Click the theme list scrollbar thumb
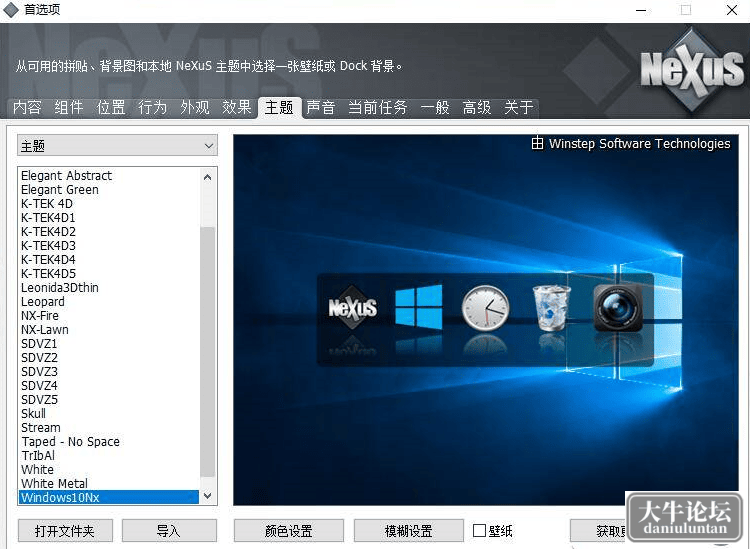The width and height of the screenshot is (750, 549). [207, 351]
